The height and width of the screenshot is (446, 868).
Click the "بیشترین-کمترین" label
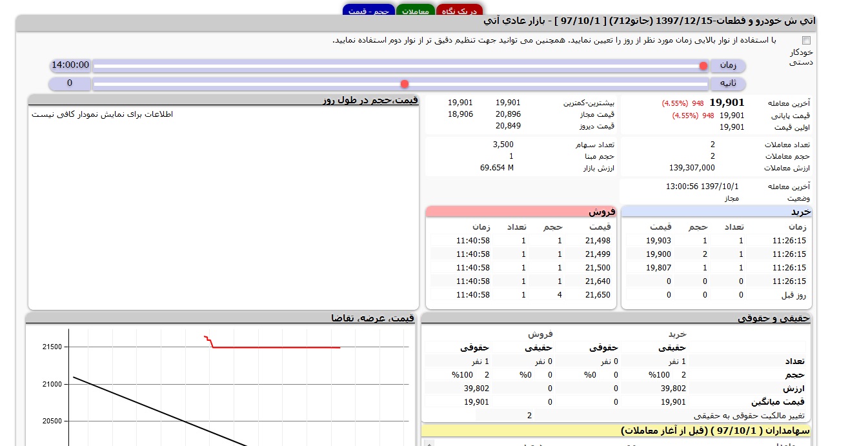tap(589, 103)
